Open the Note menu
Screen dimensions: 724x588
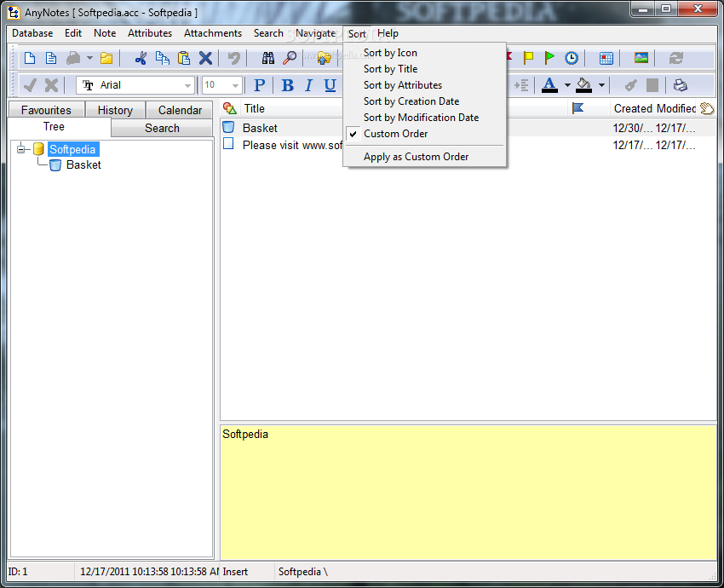pyautogui.click(x=105, y=33)
